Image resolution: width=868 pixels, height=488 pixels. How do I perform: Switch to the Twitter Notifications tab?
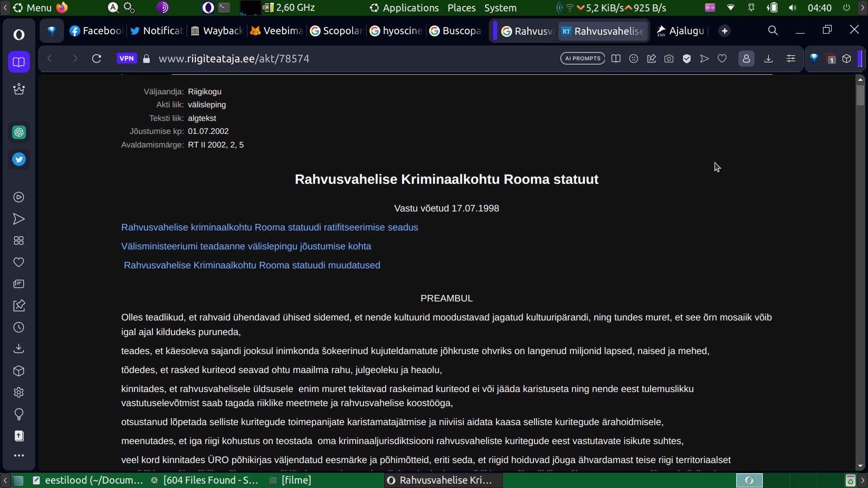pos(156,31)
